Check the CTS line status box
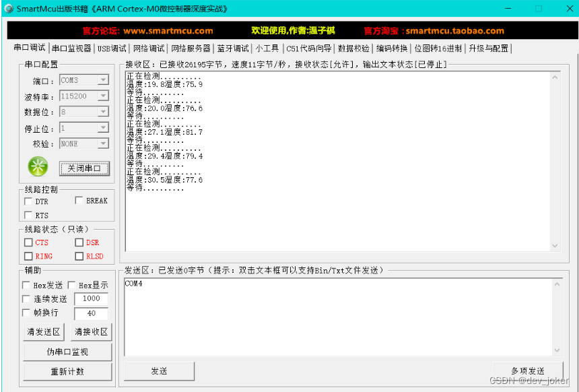Screen dimensions: 579x392 coord(28,242)
